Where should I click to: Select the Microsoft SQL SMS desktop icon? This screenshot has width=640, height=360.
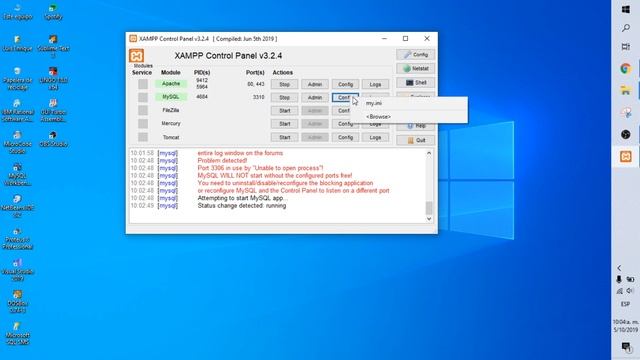[17, 333]
